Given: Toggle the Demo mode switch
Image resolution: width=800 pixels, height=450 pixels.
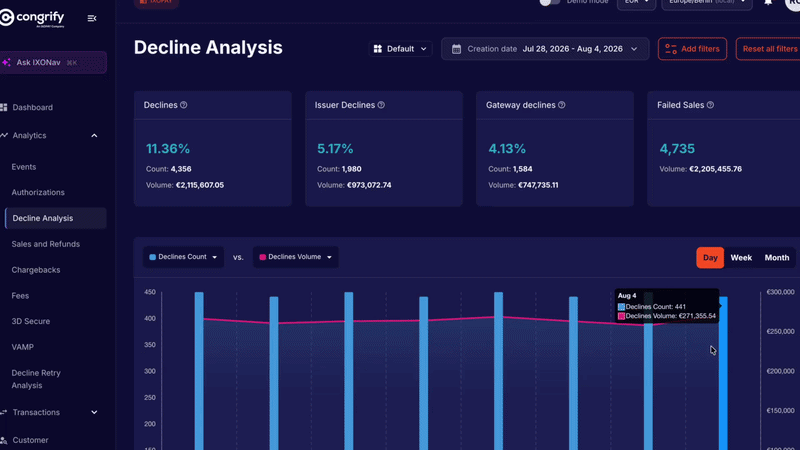Looking at the screenshot, I should 549,2.
